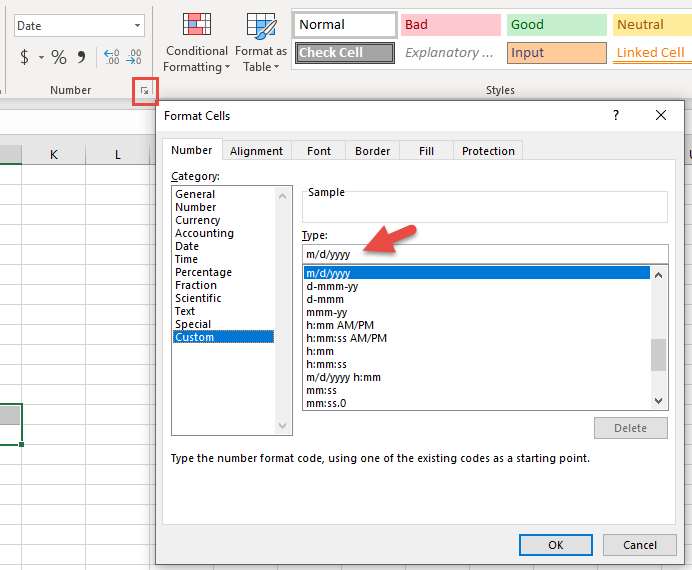Switch to the Border tab
Screen dimensions: 692x570
point(372,151)
